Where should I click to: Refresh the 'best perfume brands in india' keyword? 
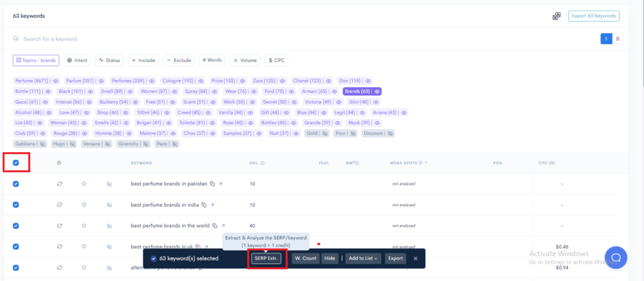point(60,204)
